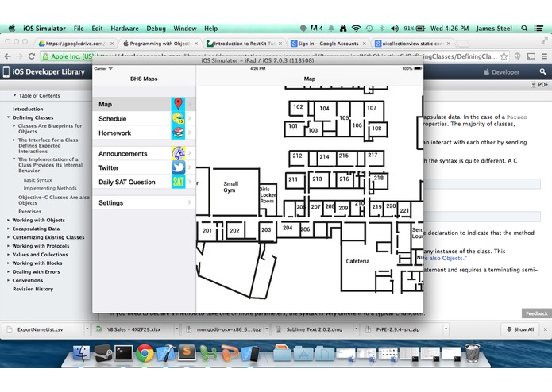Click the books icon beside Homework
Image resolution: width=552 pixels, height=392 pixels.
tap(179, 133)
